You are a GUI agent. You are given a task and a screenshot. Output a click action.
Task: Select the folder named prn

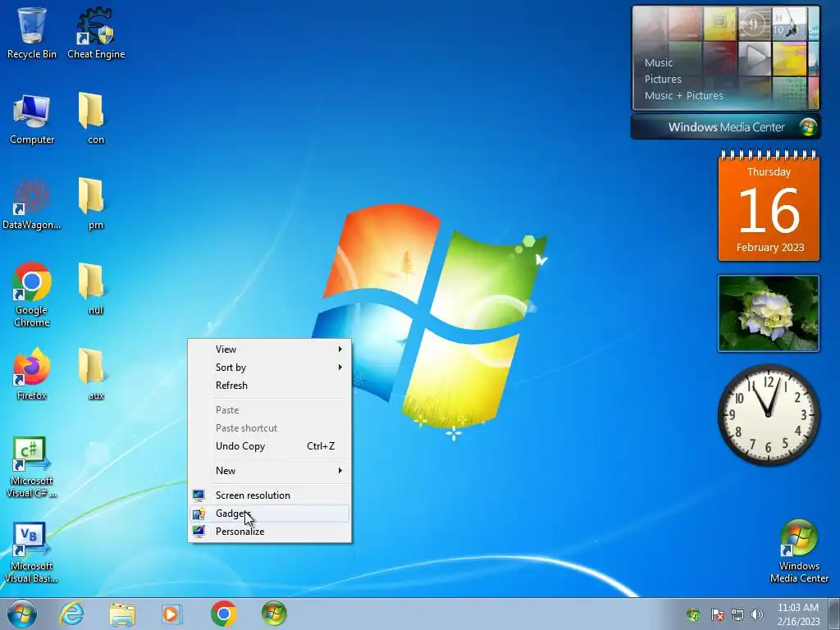click(96, 203)
